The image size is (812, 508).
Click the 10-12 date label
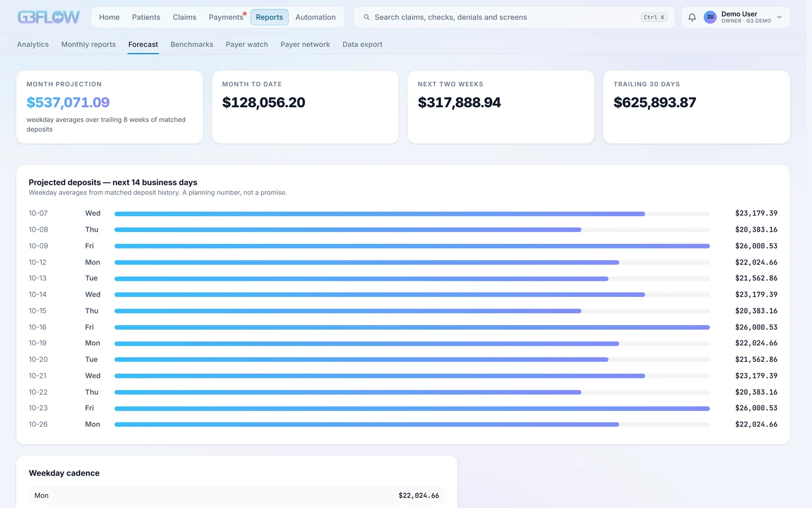pyautogui.click(x=38, y=263)
